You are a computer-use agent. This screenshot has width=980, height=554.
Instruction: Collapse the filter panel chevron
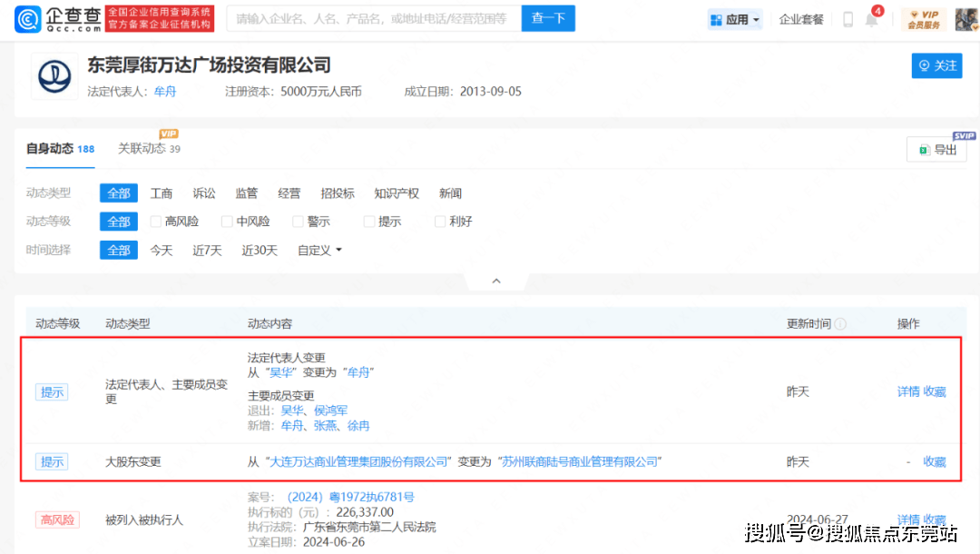496,281
